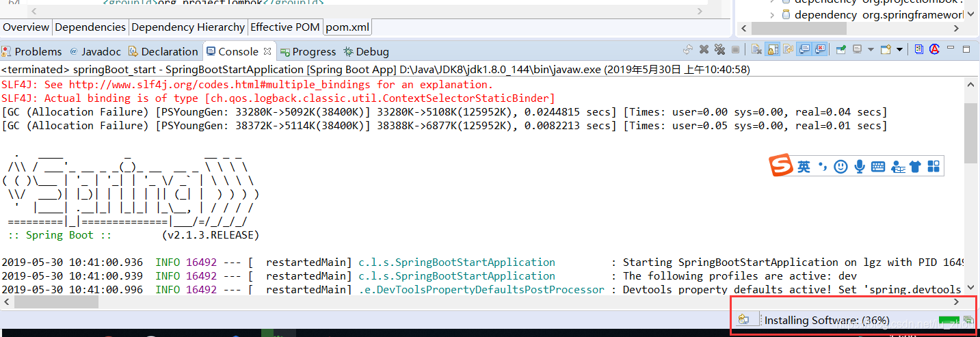Click the Display Selected Console icon
Screen dimensions: 980x337
[858, 49]
